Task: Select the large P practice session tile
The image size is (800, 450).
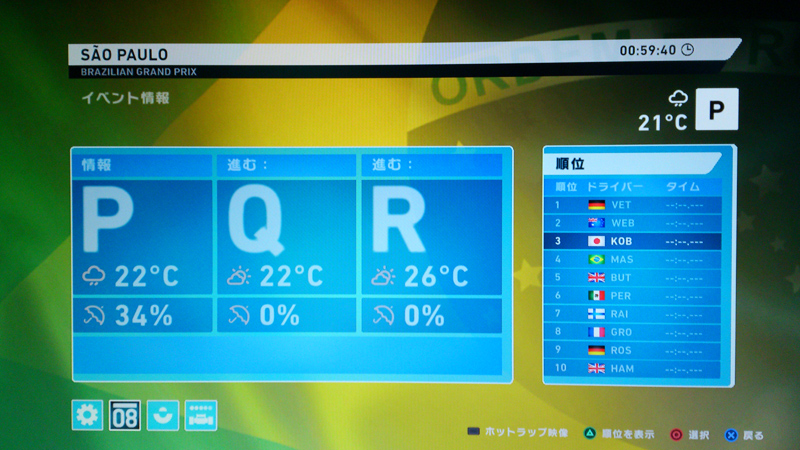Action: [142, 236]
